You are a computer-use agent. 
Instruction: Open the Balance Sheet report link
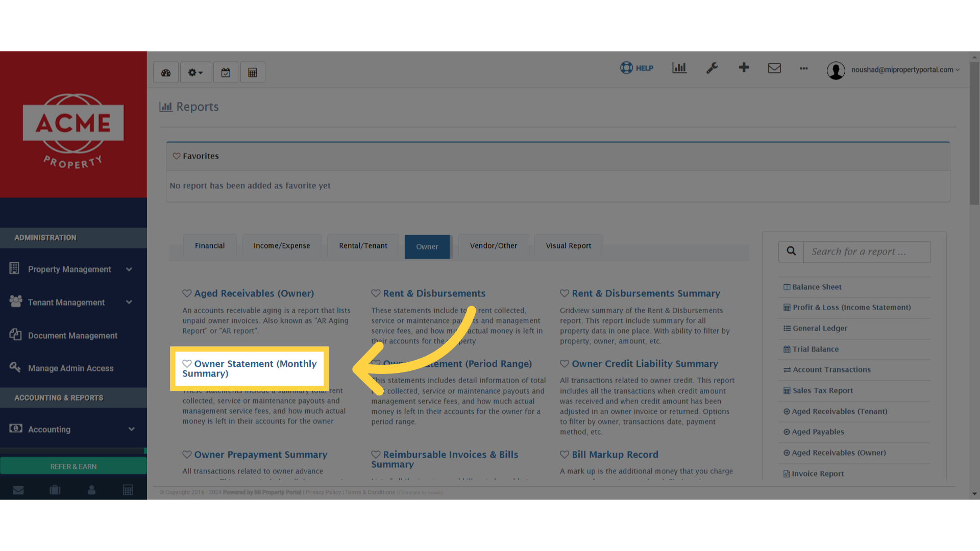click(817, 287)
